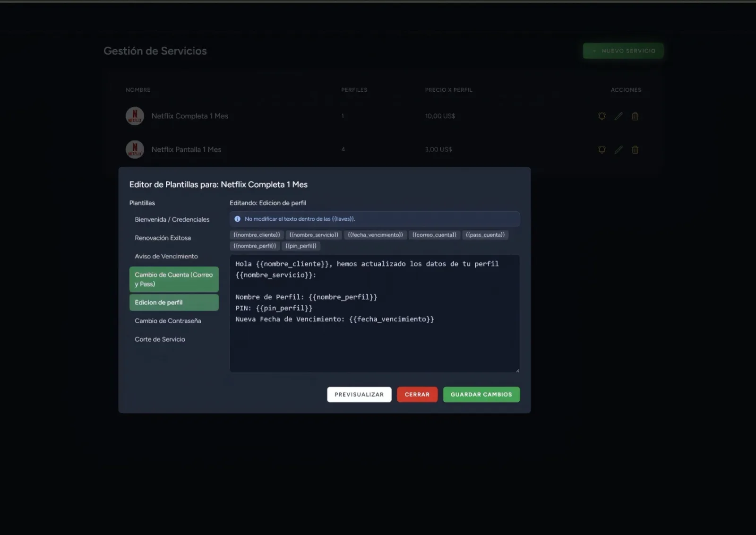Click the Nuevo Servicio button
Image resolution: width=756 pixels, height=535 pixels.
[x=623, y=51]
